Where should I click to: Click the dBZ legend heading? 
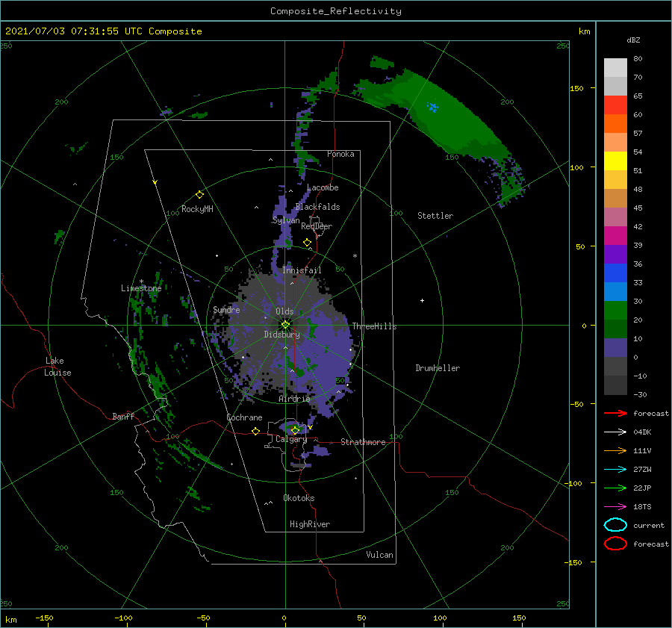(633, 40)
